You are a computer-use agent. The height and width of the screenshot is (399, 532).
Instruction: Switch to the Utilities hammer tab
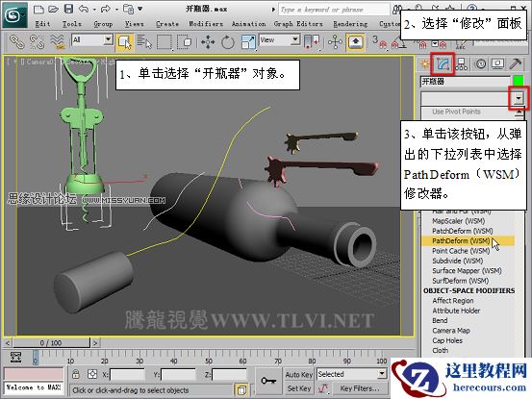(516, 63)
